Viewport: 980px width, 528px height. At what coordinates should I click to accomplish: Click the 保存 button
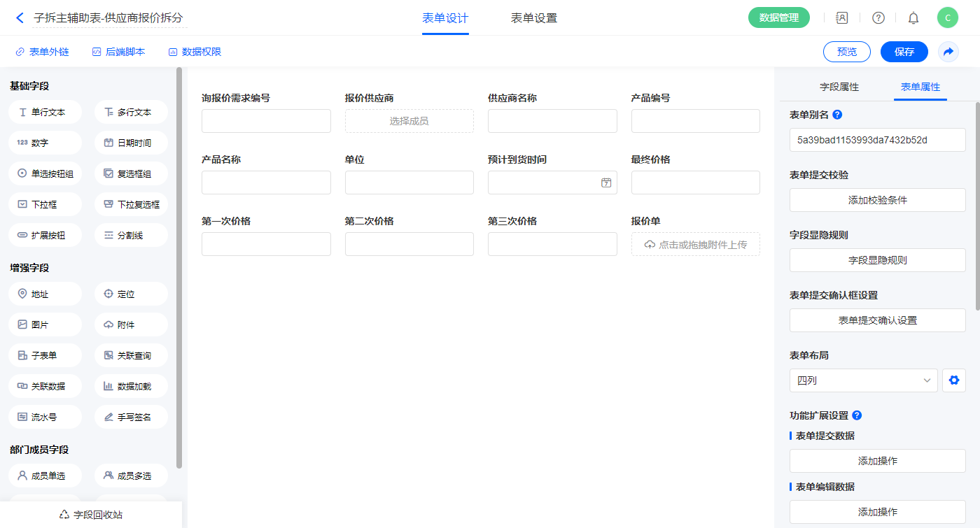(904, 52)
